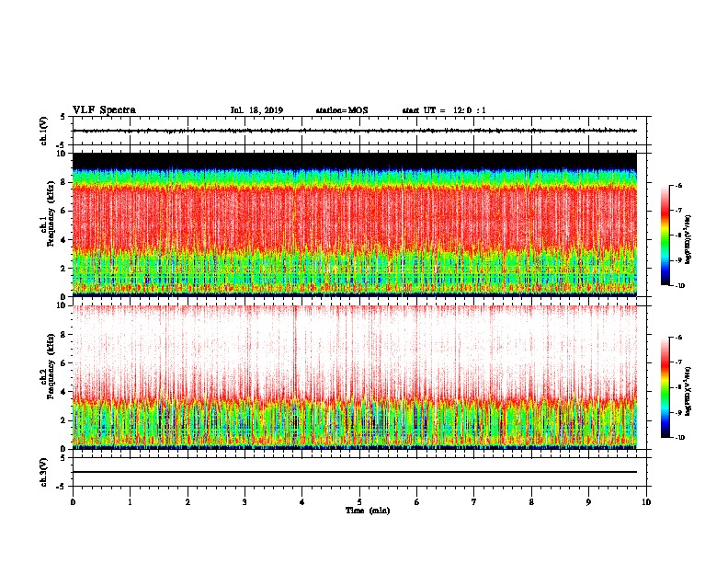Image resolution: width=728 pixels, height=563 pixels.
Task: Click ch.1 frequency tick label '2'
Action: (64, 268)
